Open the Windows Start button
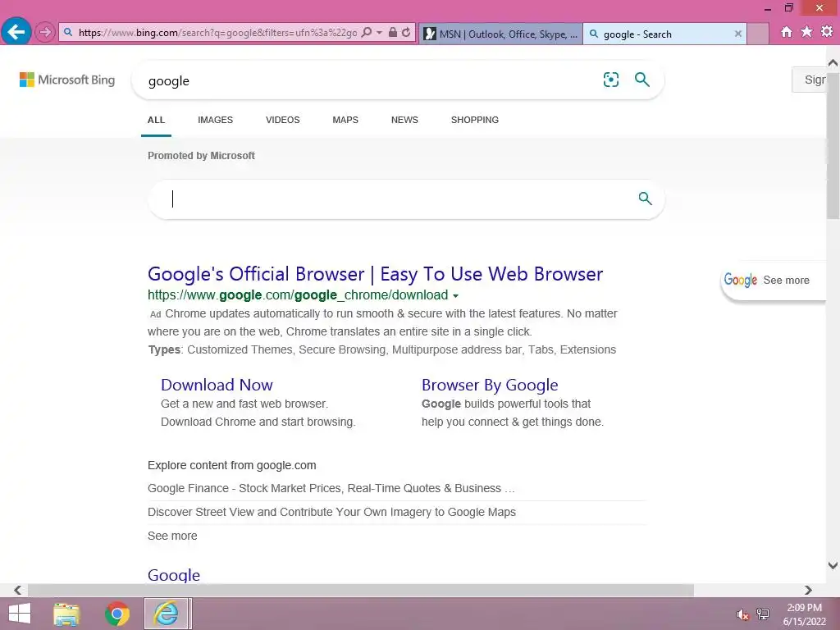The height and width of the screenshot is (630, 840). tap(20, 614)
